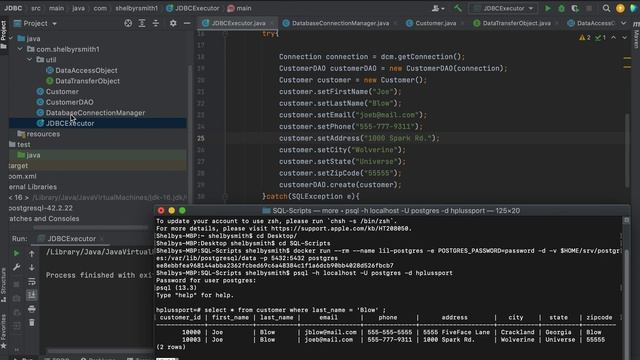640x360 pixels.
Task: Switch to DataTransferObject.java tab
Action: pyautogui.click(x=516, y=23)
